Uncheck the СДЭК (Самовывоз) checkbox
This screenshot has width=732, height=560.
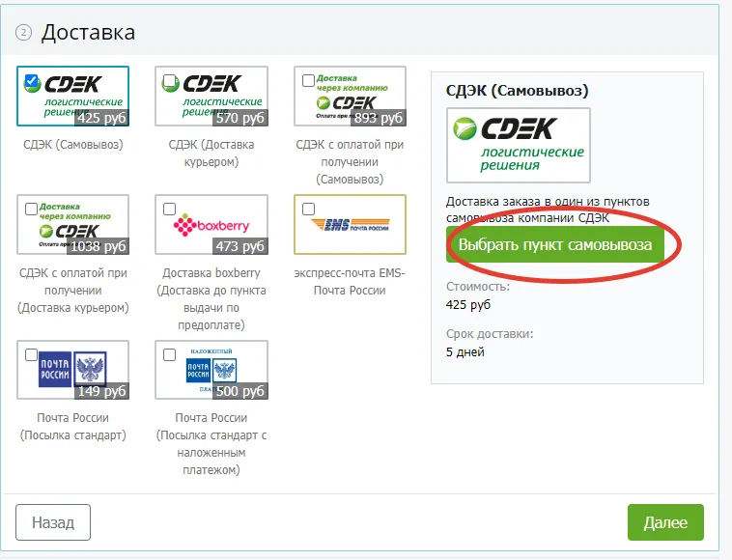coord(32,80)
